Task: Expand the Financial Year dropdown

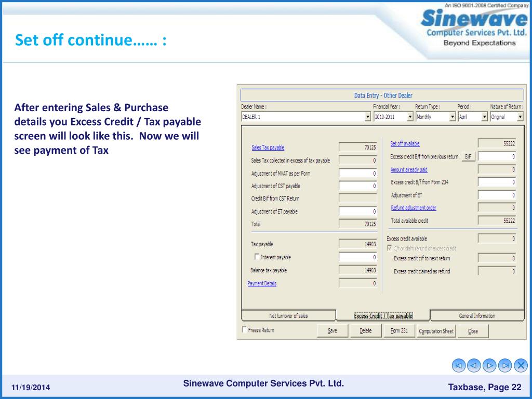Action: 410,117
